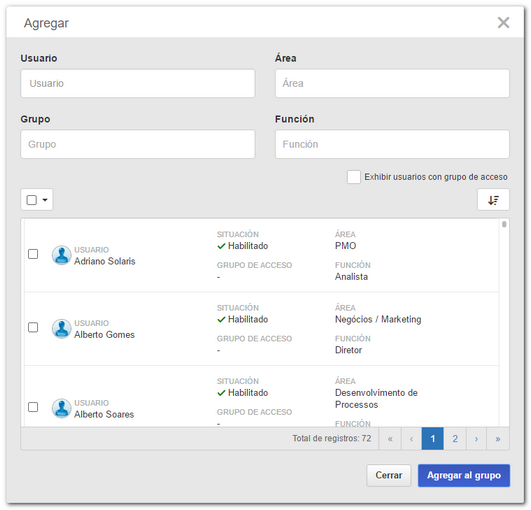
Task: Tick the checkbox next to Alberto Soares
Action: coord(33,407)
